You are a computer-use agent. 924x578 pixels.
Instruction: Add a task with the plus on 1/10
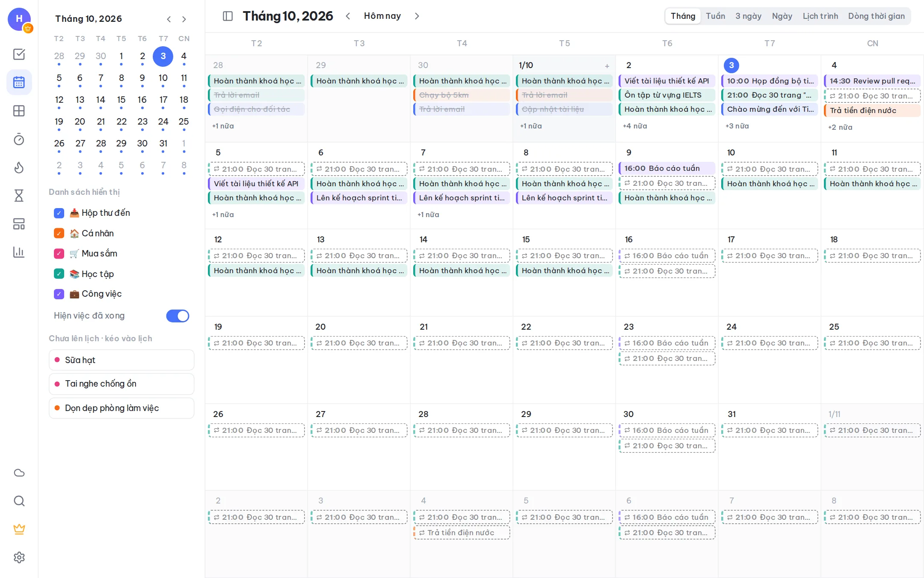[x=607, y=66]
